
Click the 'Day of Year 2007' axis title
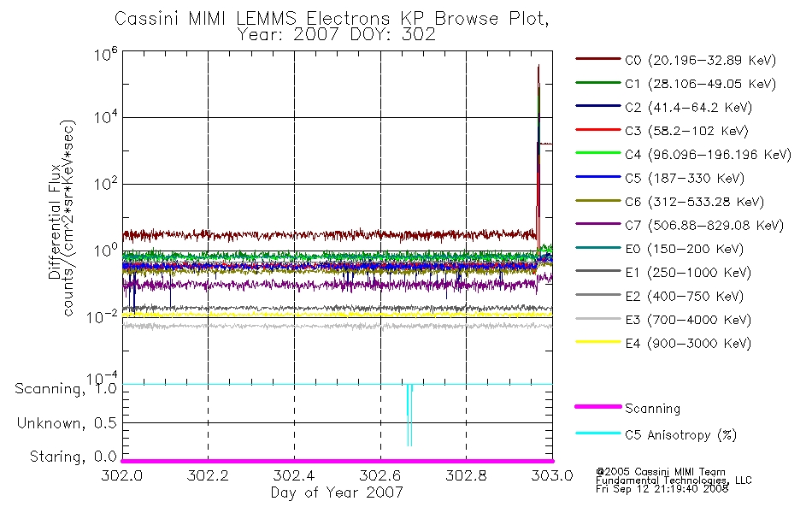click(x=337, y=492)
